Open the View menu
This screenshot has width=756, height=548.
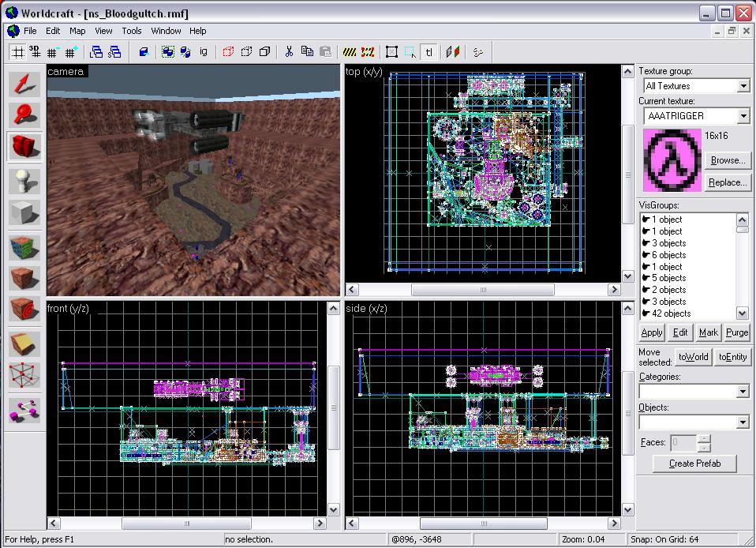(x=103, y=31)
